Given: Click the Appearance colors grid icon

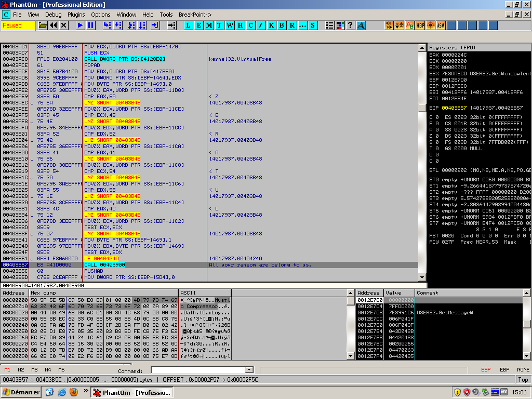Looking at the screenshot, I should pyautogui.click(x=340, y=25).
